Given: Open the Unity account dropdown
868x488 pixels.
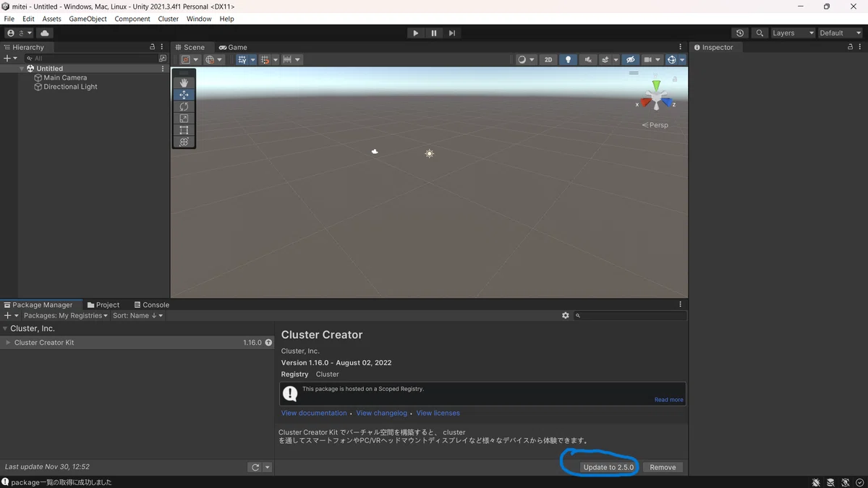Looking at the screenshot, I should tap(20, 33).
